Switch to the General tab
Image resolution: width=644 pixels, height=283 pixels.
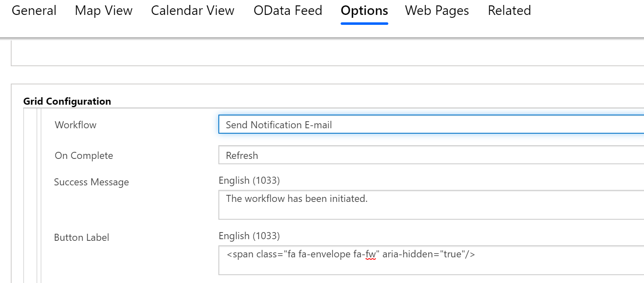coord(34,11)
